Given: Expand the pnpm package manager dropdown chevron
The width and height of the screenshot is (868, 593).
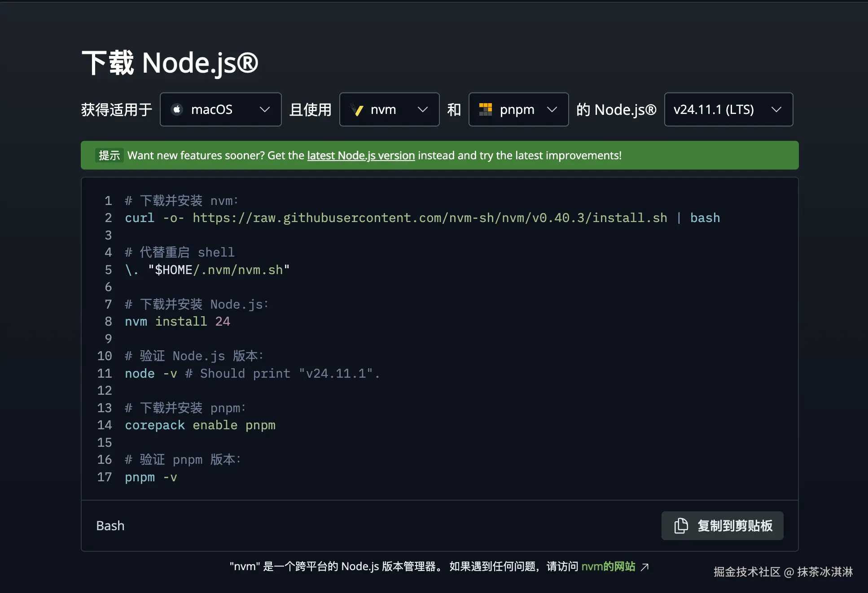Looking at the screenshot, I should click(552, 109).
